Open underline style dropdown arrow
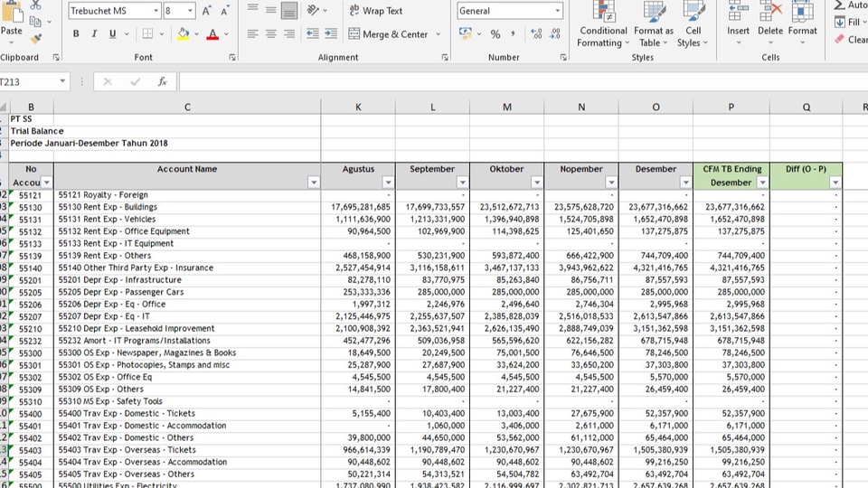The width and height of the screenshot is (868, 488). point(127,34)
